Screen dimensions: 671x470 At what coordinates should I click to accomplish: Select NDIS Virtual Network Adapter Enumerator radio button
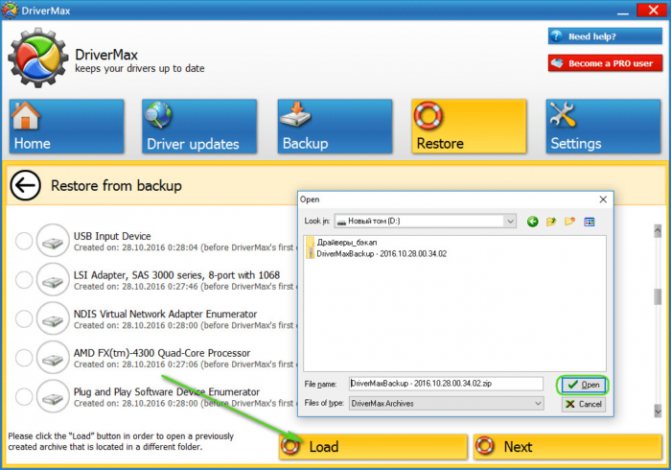point(24,319)
